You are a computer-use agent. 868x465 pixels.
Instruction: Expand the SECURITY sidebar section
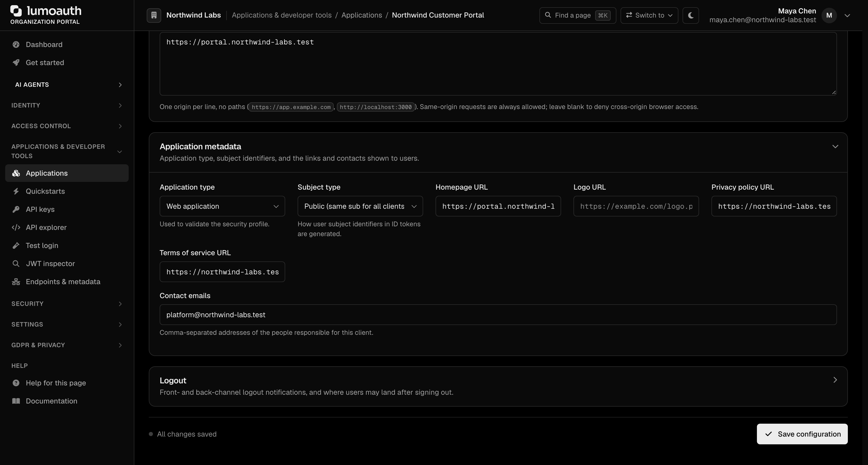pos(67,304)
